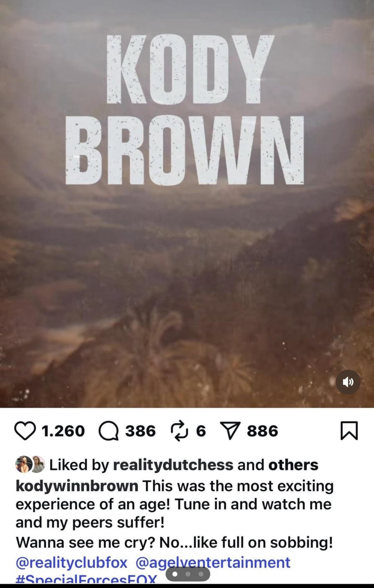Tap the Kody Brown video to pause
374x588 pixels.
pyautogui.click(x=187, y=242)
